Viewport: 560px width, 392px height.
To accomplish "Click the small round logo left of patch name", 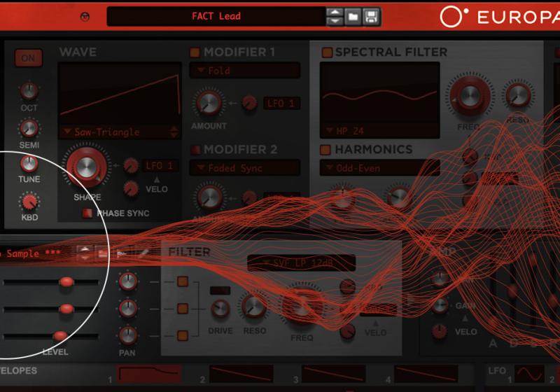I will pyautogui.click(x=85, y=17).
